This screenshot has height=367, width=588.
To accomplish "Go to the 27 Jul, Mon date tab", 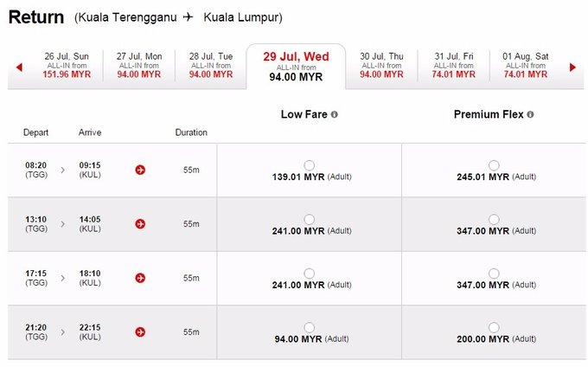I will 138,66.
